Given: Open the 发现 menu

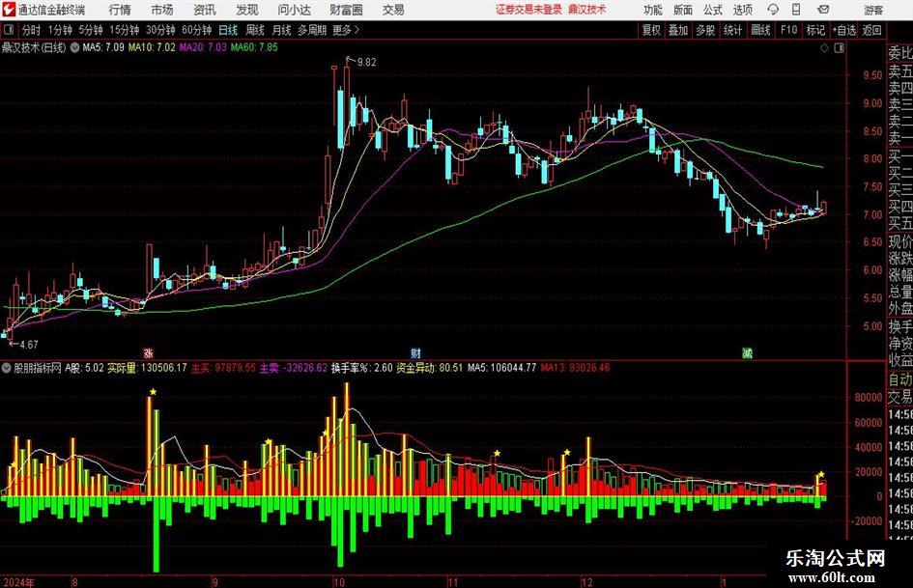Looking at the screenshot, I should point(247,10).
